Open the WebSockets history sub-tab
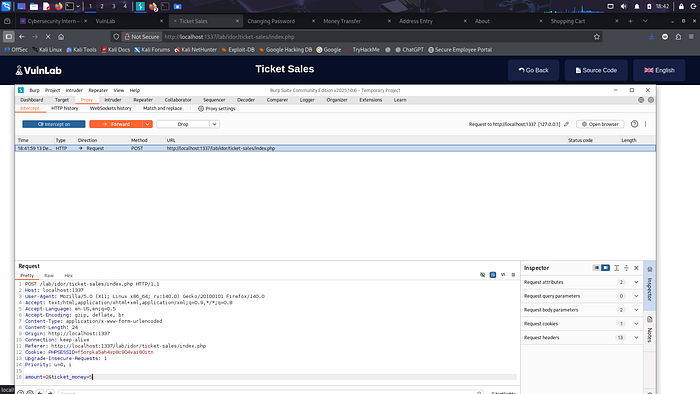This screenshot has height=394, width=700. click(111, 108)
